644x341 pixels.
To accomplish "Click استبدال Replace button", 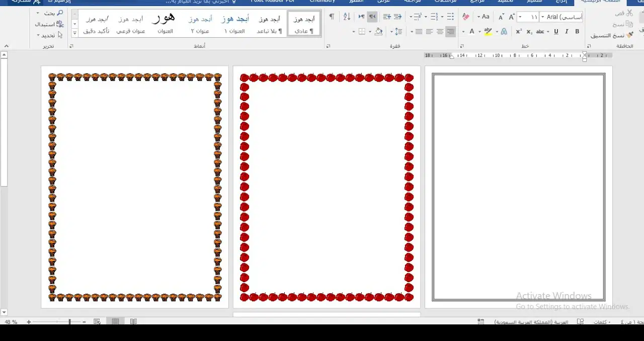I will coord(49,24).
